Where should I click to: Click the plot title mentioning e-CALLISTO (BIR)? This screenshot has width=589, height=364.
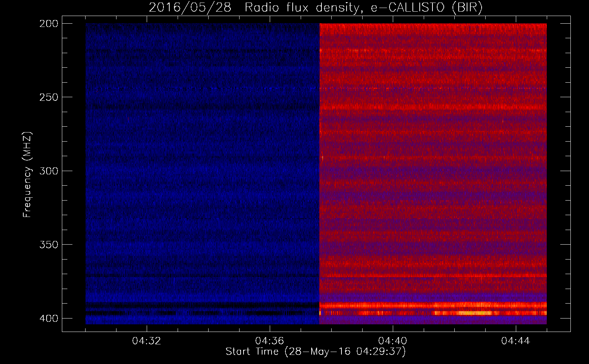coord(316,7)
